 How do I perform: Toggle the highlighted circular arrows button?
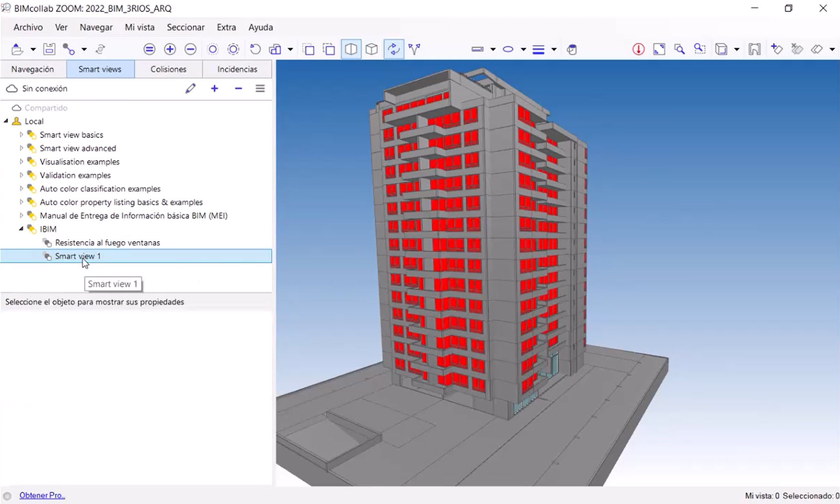coord(394,49)
